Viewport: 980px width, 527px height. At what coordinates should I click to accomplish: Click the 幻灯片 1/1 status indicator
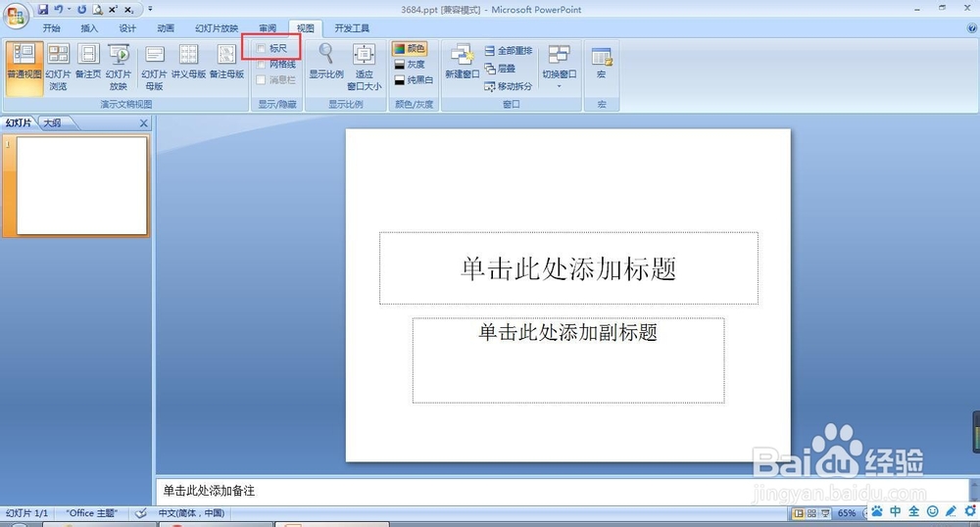(x=26, y=513)
